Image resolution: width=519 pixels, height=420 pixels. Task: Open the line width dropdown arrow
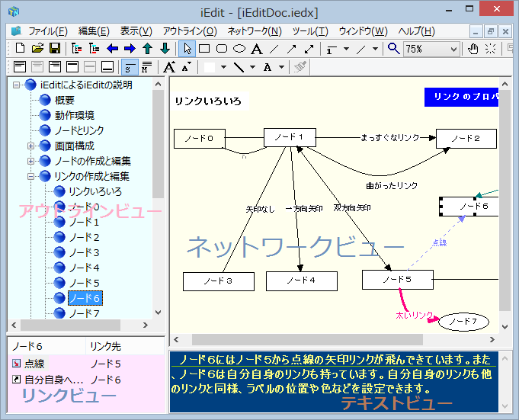coord(346,49)
